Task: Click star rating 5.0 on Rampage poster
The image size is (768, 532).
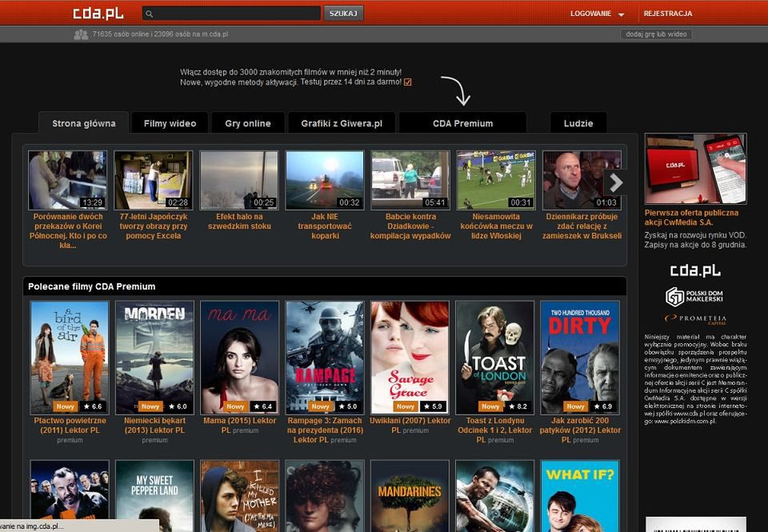Action: click(348, 406)
